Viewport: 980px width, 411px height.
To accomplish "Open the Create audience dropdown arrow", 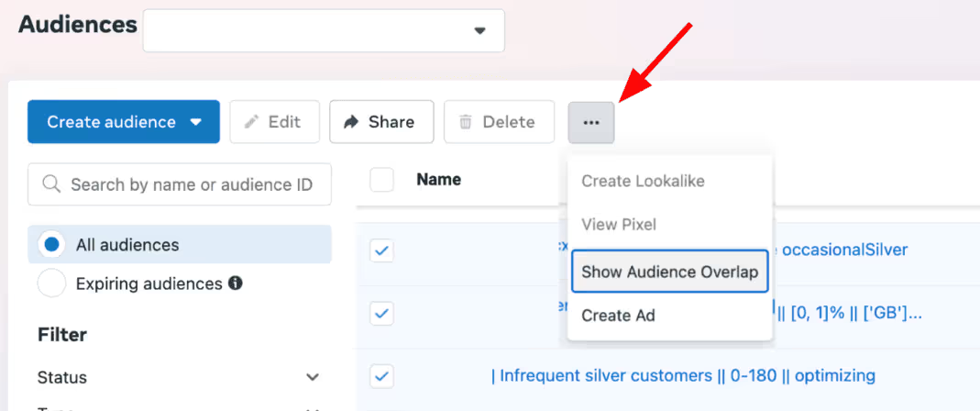I will pyautogui.click(x=196, y=122).
